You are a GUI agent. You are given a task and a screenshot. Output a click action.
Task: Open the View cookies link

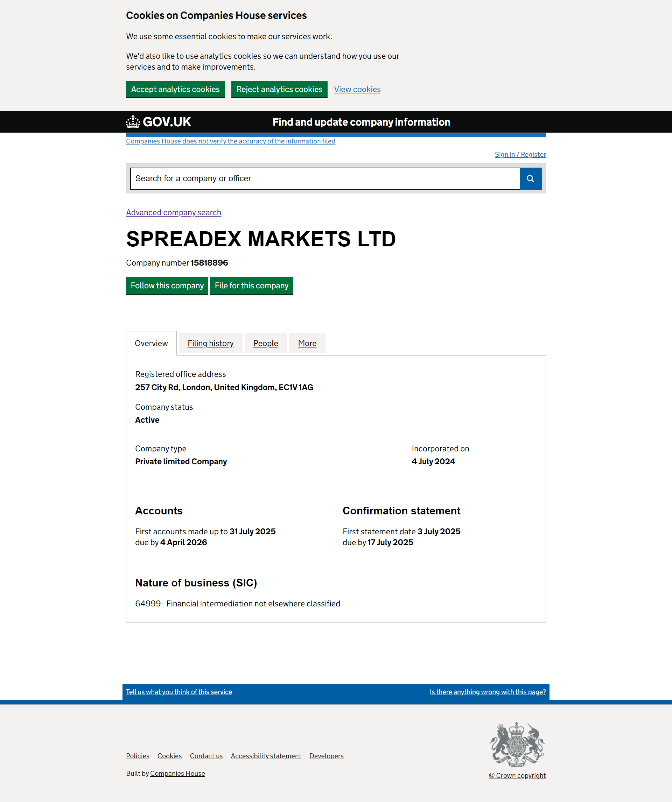[x=357, y=89]
